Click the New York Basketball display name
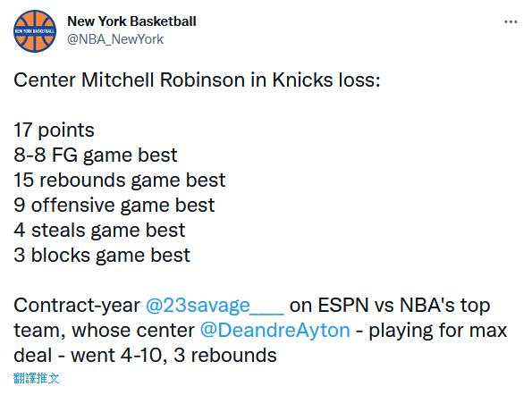Screen dimensions: 532x395 coord(131,21)
